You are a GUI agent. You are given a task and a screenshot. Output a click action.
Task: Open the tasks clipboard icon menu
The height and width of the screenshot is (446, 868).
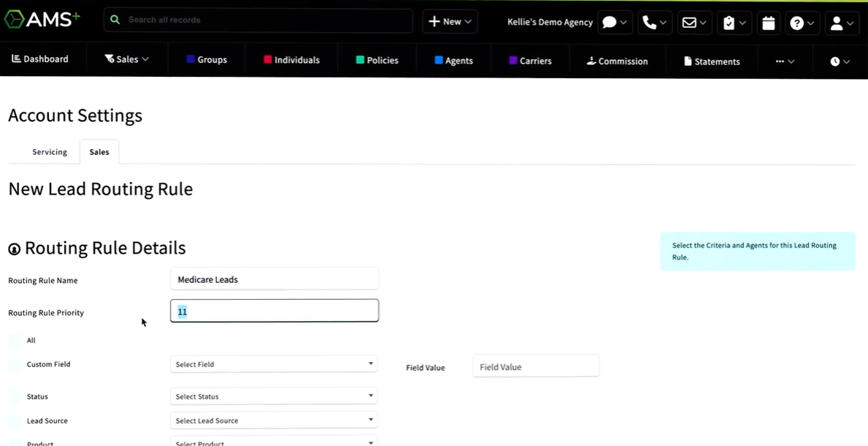click(x=734, y=23)
